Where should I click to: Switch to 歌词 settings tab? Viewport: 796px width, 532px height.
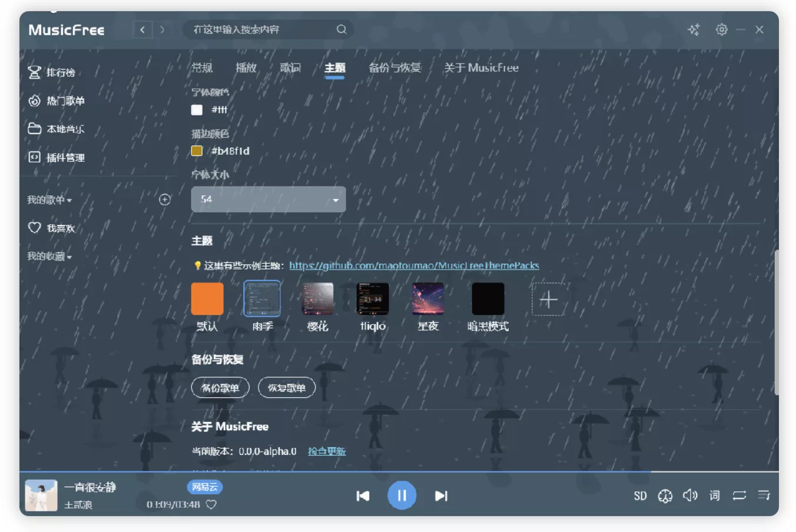tap(290, 68)
